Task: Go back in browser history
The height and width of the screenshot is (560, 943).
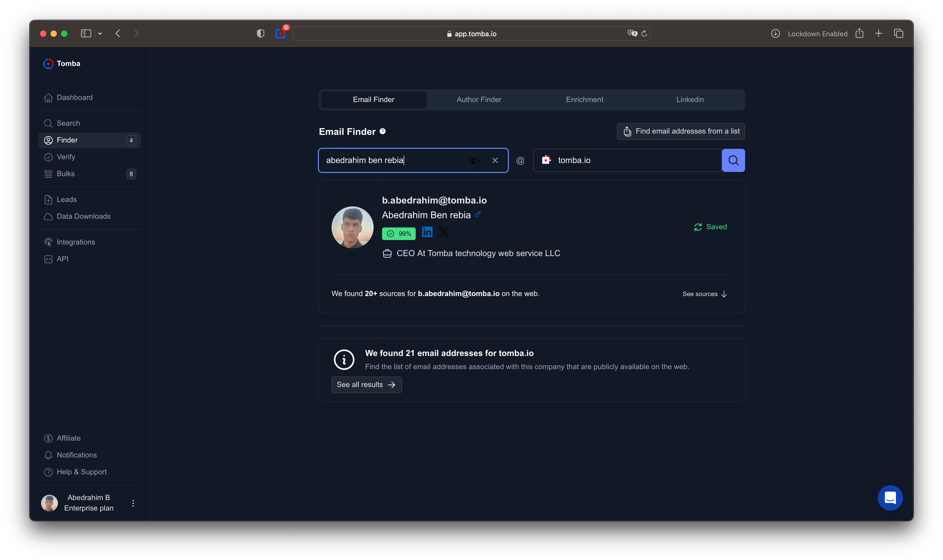Action: point(118,34)
